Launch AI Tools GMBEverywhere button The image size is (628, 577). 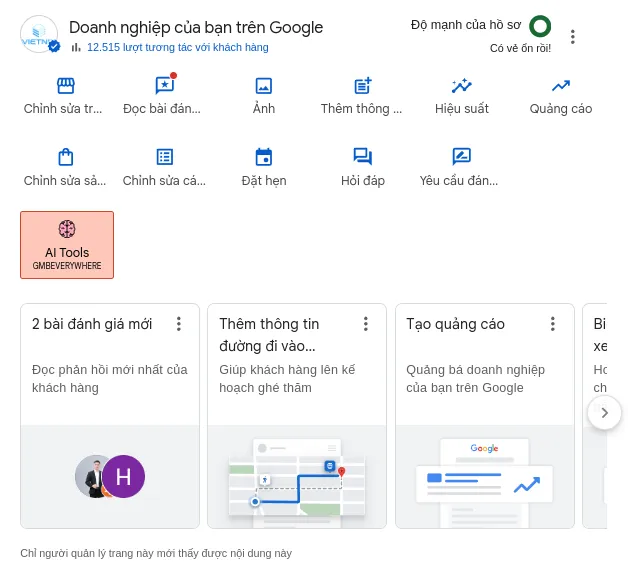coord(67,245)
